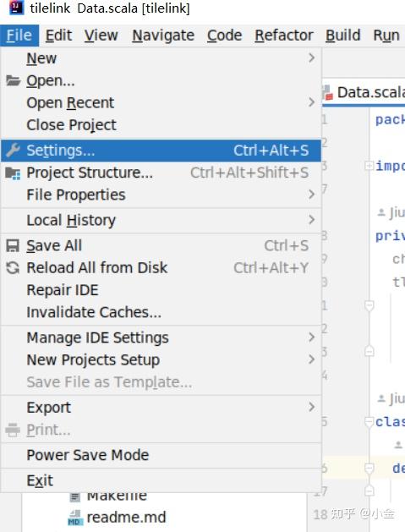Click the IntelliJ IDEA logo in title bar

[16, 8]
